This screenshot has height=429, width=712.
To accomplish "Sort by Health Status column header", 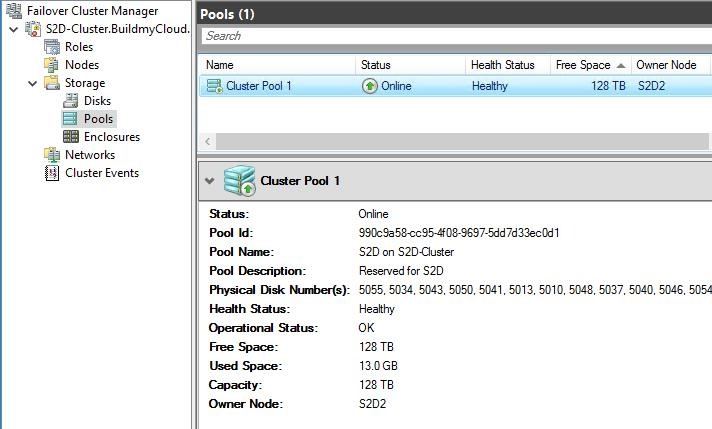I will pyautogui.click(x=508, y=65).
